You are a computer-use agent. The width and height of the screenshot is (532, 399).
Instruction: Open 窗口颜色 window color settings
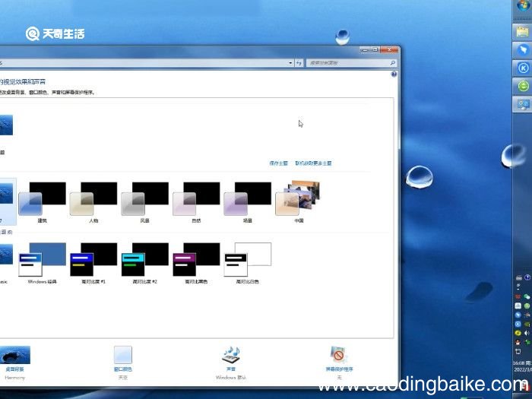coord(123,363)
